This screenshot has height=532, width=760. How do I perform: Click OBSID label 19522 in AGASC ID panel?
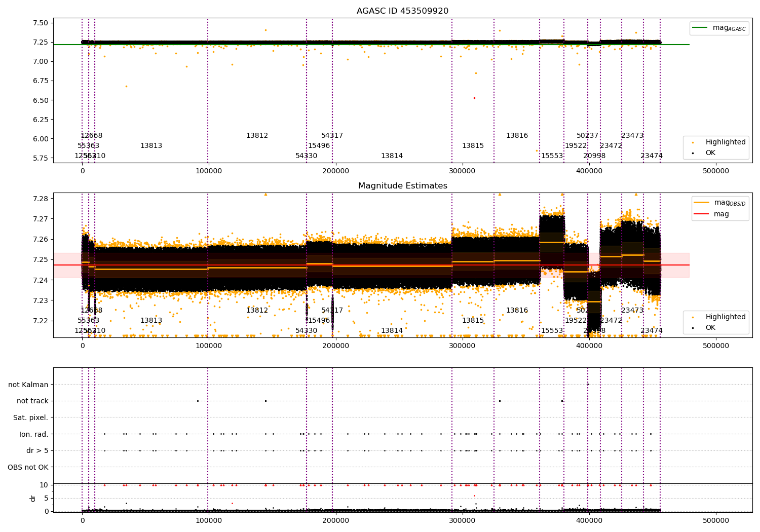click(576, 146)
